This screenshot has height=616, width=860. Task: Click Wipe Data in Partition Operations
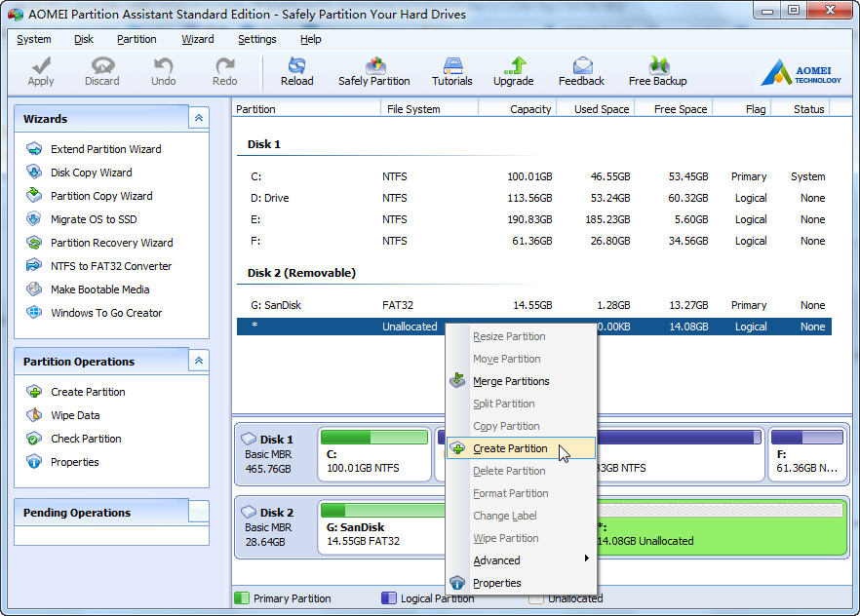tap(75, 415)
